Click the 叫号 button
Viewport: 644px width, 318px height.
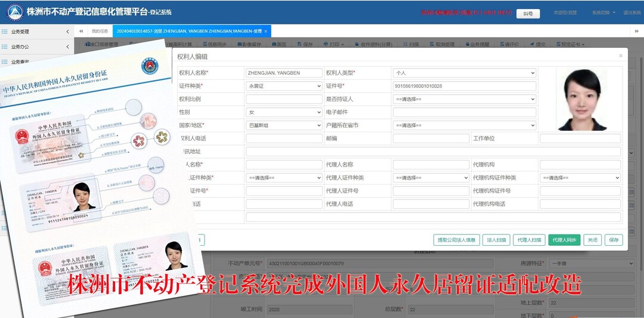click(528, 14)
